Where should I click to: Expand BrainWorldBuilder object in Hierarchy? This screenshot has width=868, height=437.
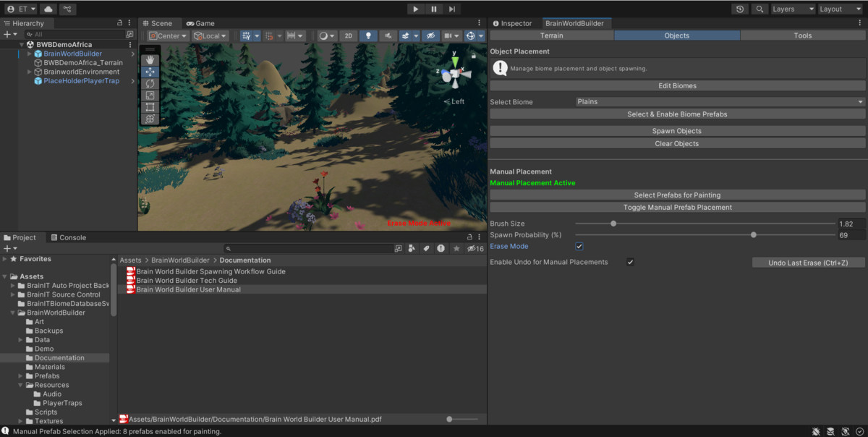(30, 54)
